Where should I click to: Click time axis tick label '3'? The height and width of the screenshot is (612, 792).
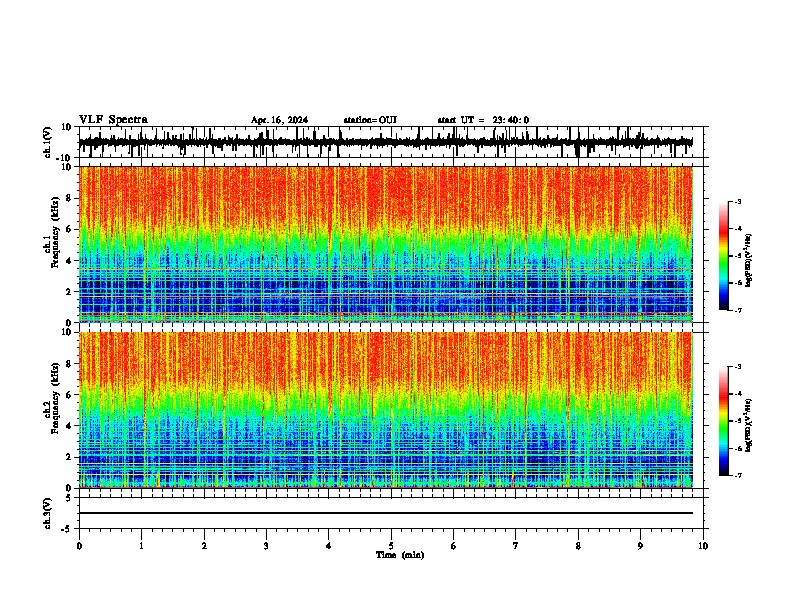(x=266, y=546)
